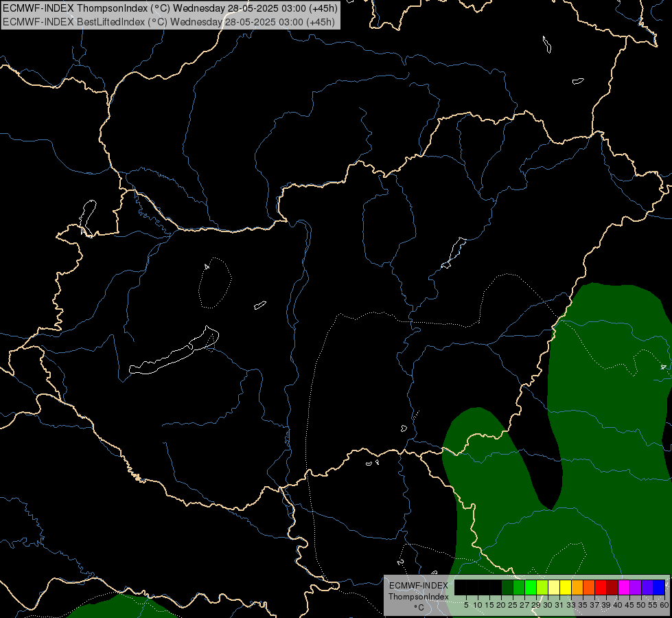
Task: Select the pure yellow 31–33 legend swatch
Action: point(566,587)
